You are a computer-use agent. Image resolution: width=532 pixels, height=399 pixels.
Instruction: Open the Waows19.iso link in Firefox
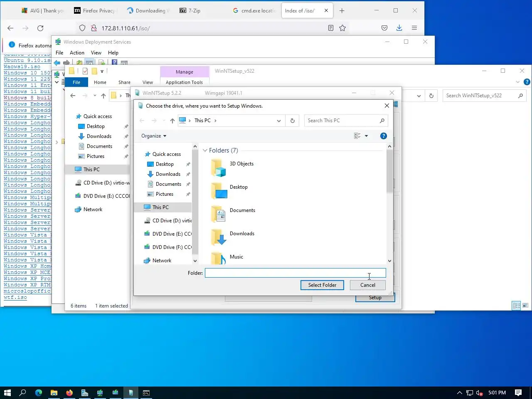(x=22, y=66)
